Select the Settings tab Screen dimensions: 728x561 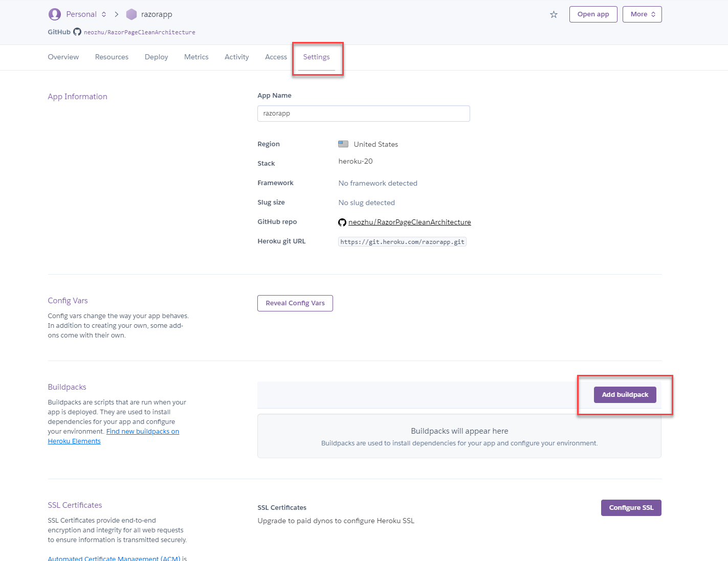pos(317,57)
